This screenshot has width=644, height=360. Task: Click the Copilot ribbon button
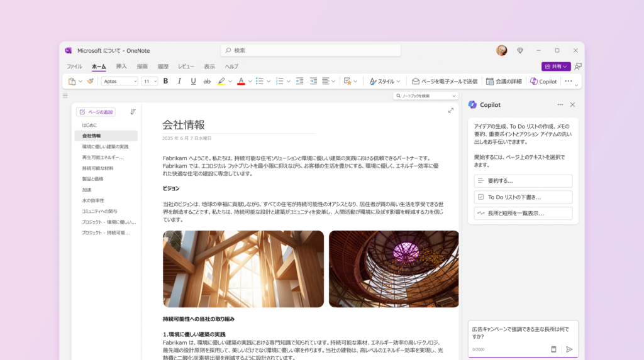pyautogui.click(x=543, y=81)
